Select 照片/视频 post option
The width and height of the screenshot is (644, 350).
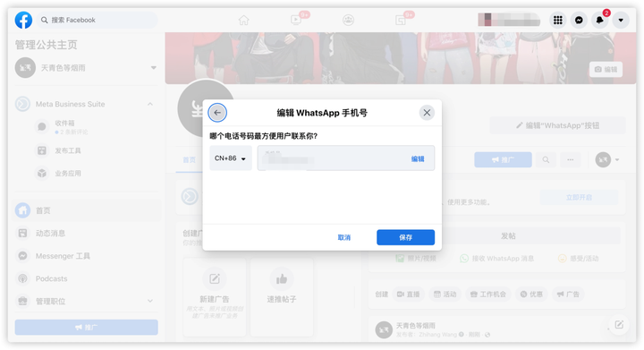416,259
